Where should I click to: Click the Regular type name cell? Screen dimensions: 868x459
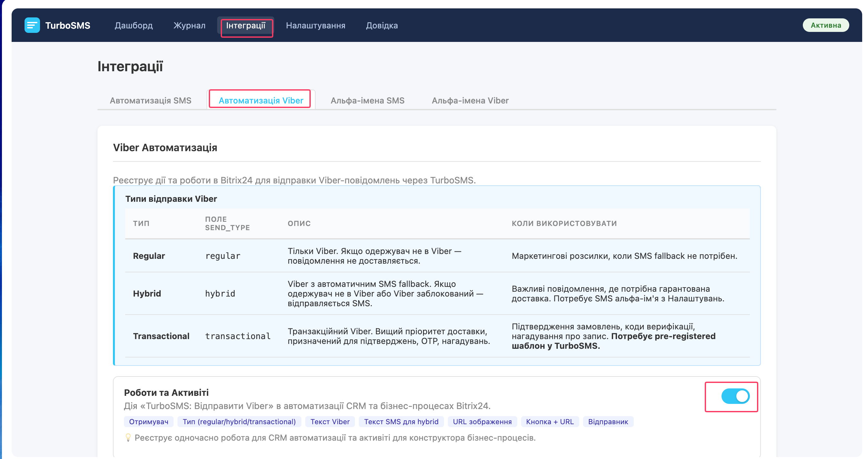(x=149, y=256)
